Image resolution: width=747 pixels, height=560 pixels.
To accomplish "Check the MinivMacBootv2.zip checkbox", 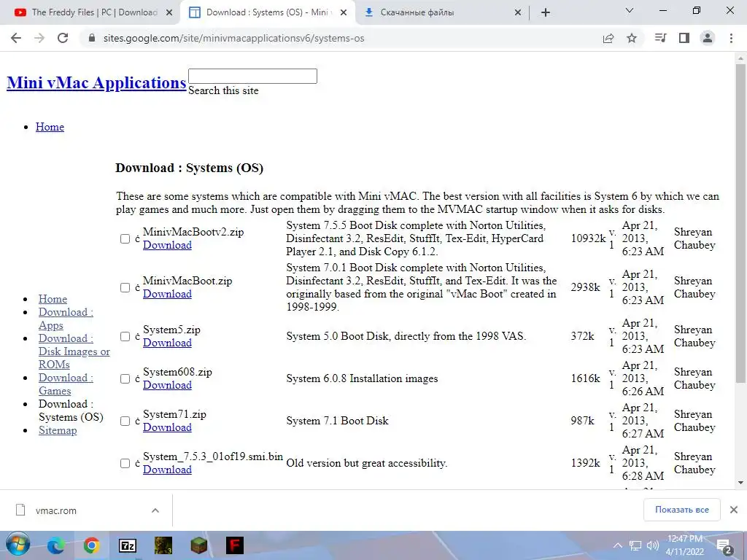I will (x=125, y=238).
